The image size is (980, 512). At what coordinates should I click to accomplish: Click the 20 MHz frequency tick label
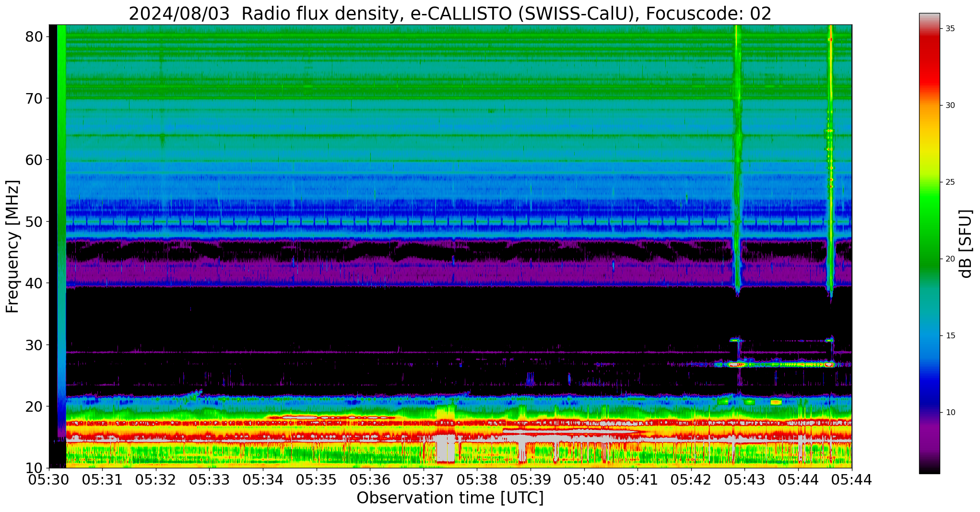coord(34,406)
